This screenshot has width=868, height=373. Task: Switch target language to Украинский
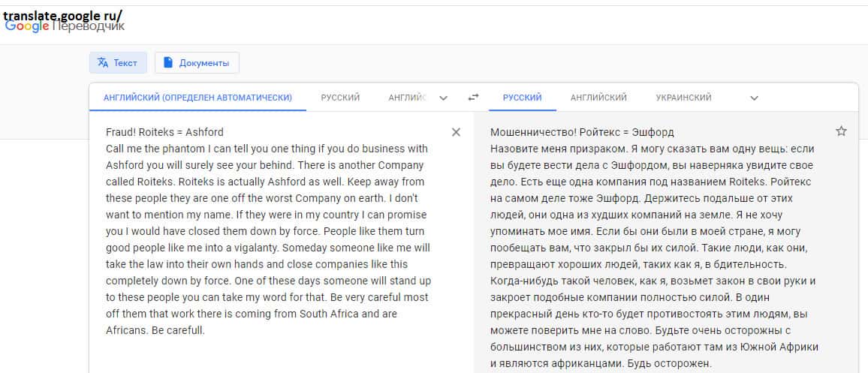pyautogui.click(x=683, y=98)
